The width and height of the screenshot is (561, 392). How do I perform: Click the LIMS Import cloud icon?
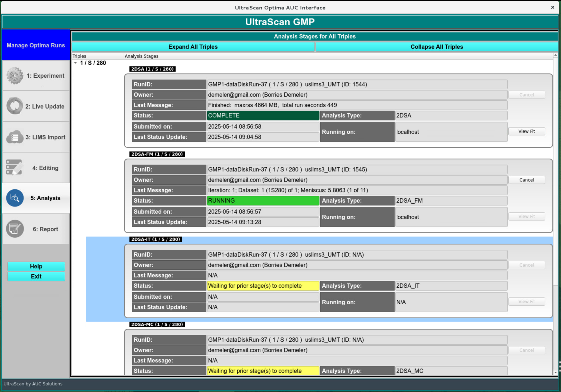14,137
